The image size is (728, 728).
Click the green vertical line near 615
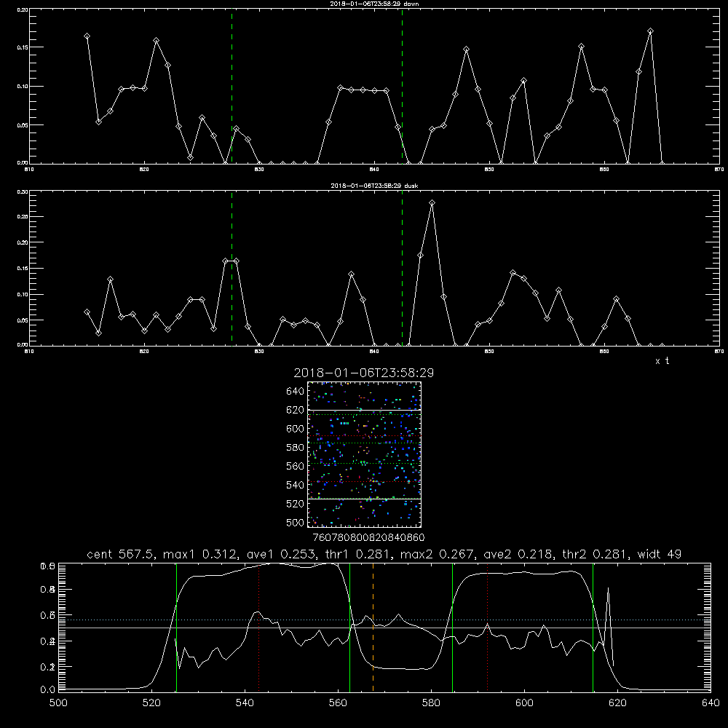(593, 628)
